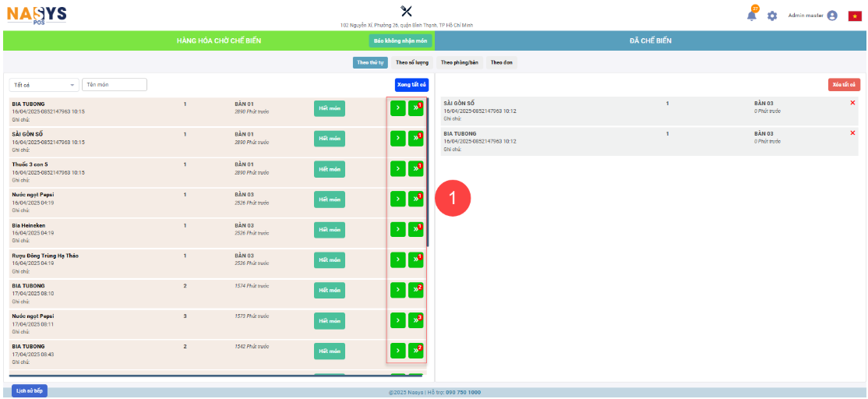Click double arrow for SÀI GÒN SỐ pending row
Screen dimensions: 868x399
pos(416,139)
